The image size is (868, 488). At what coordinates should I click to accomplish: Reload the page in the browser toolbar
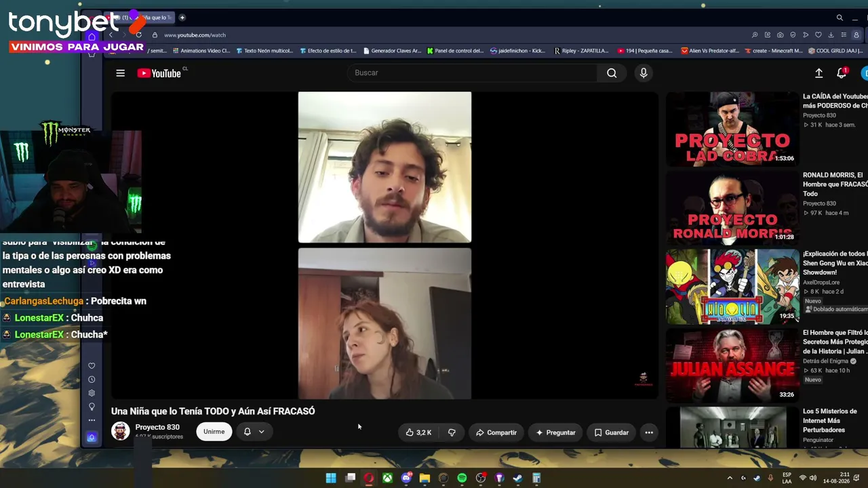(x=138, y=35)
